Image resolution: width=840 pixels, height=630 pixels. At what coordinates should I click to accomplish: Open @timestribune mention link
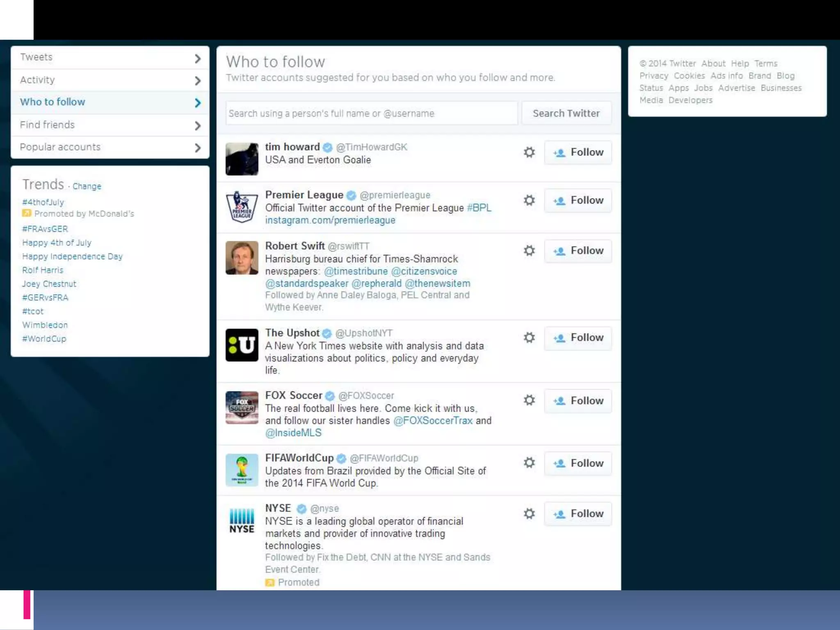tap(356, 272)
